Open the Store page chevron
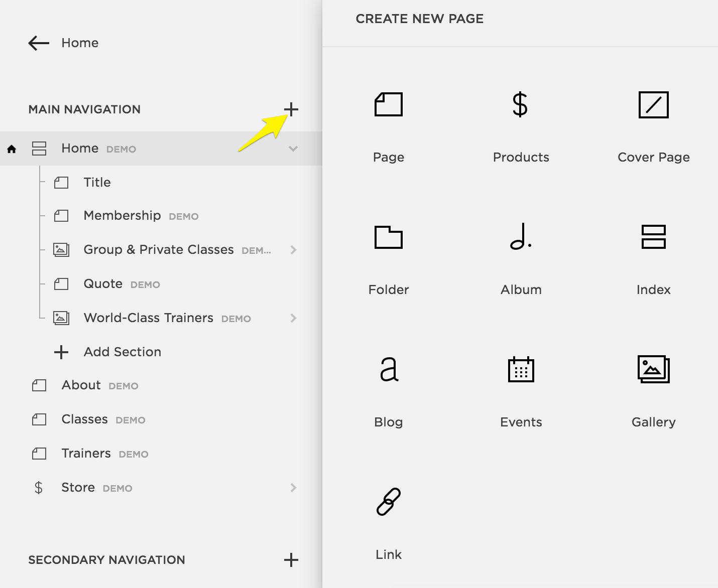 (x=293, y=488)
